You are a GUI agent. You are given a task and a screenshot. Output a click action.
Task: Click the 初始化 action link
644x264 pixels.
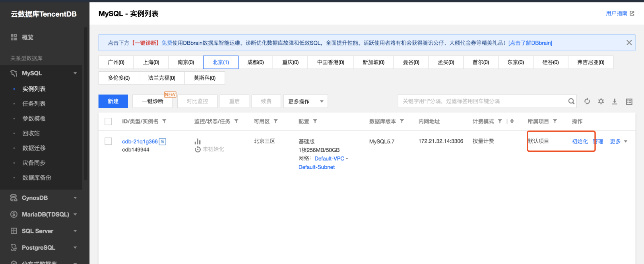coord(580,141)
